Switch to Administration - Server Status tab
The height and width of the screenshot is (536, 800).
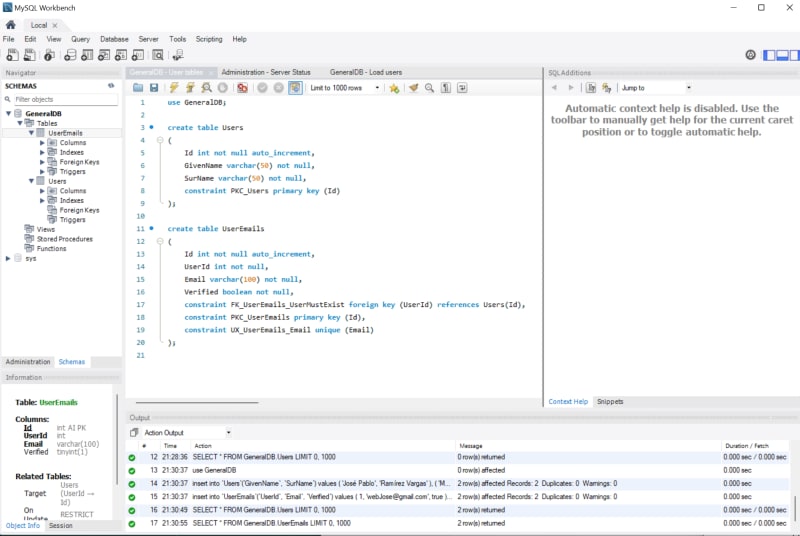266,72
